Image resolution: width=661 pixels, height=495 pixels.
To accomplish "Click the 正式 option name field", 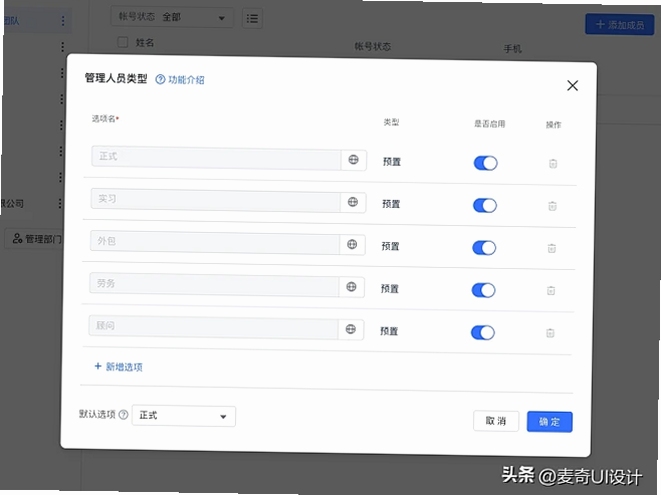I will click(x=215, y=158).
